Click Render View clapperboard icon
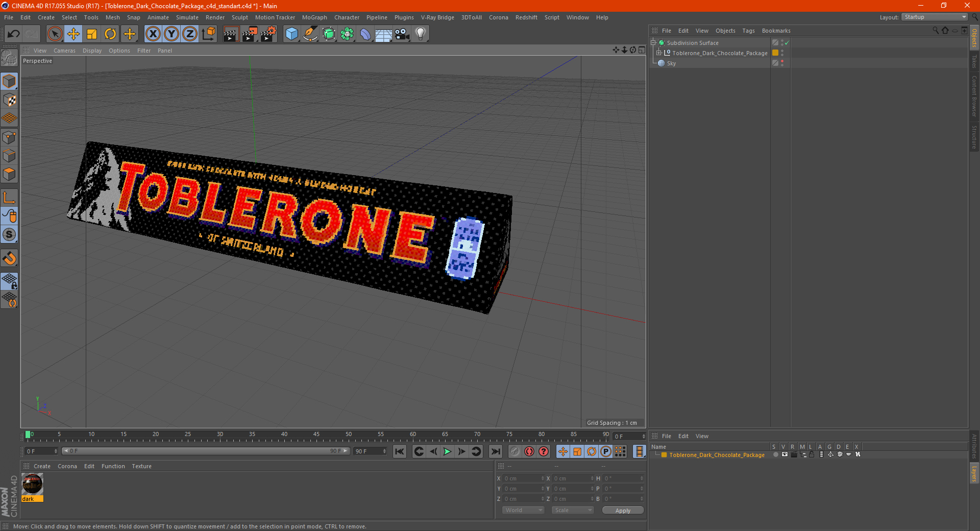980x531 pixels. tap(231, 34)
